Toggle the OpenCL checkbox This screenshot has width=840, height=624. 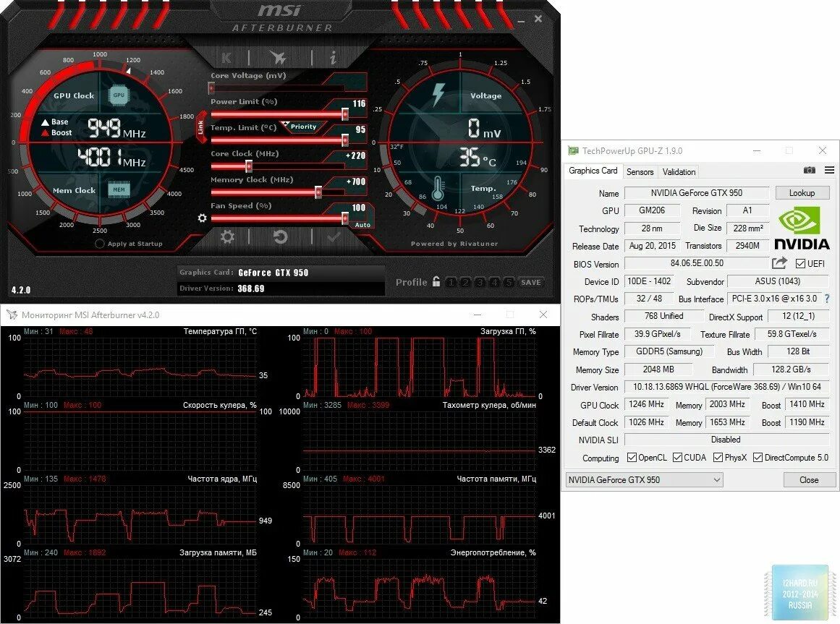(x=632, y=458)
